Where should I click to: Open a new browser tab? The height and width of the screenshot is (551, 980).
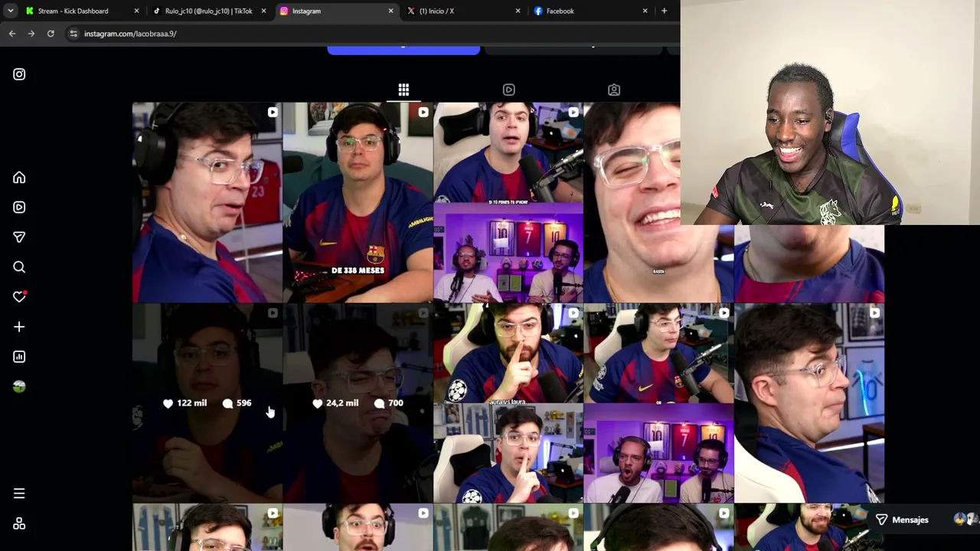(664, 11)
